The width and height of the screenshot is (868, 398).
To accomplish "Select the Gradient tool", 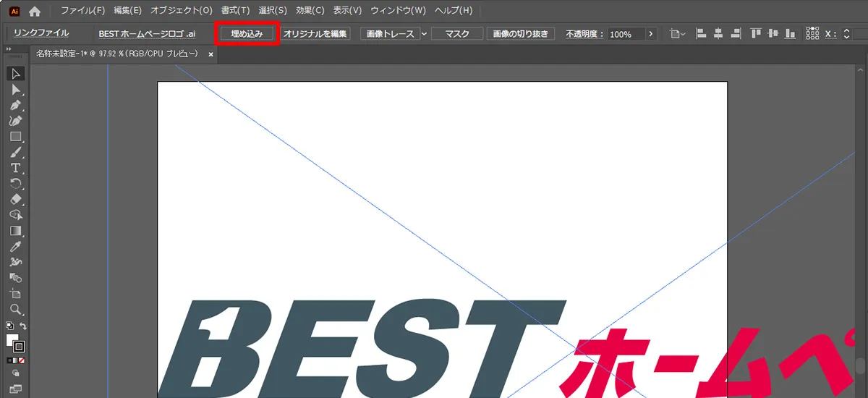I will [15, 231].
